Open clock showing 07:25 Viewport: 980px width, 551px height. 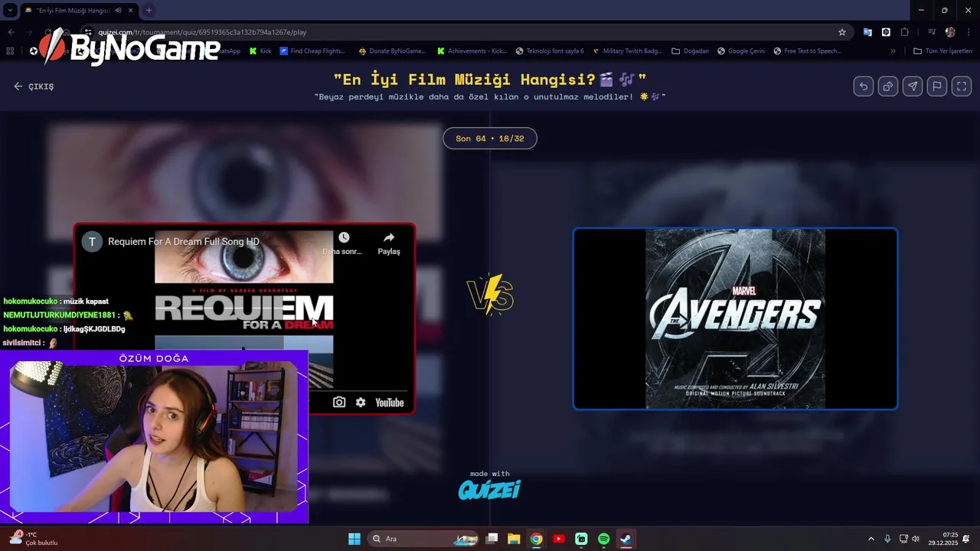point(943,539)
